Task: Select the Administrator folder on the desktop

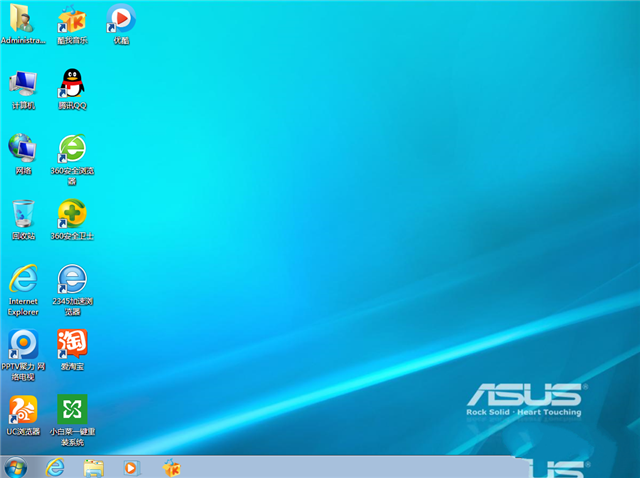Action: pyautogui.click(x=23, y=20)
